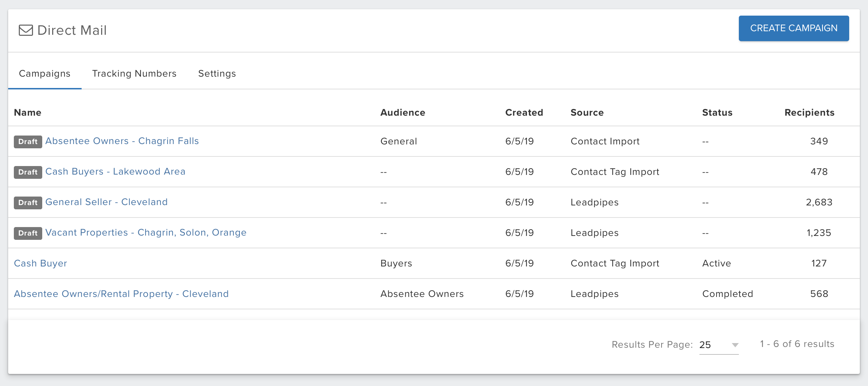Click the Recipients column header
This screenshot has width=868, height=386.
coord(809,112)
